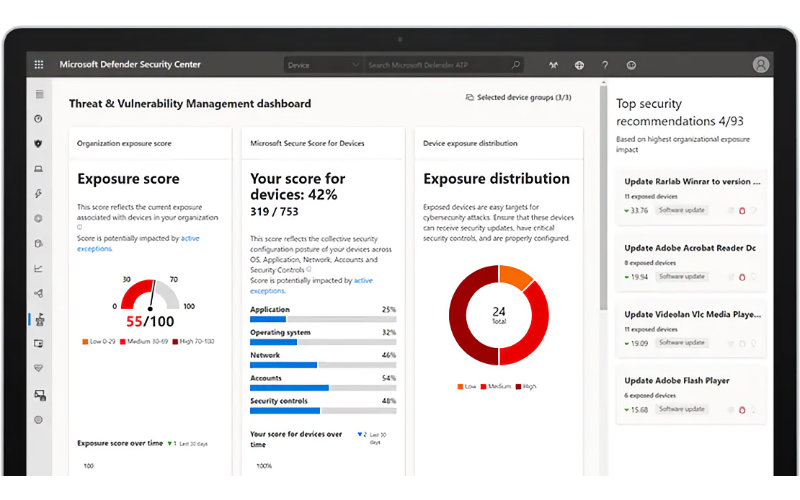Click the Network score progress bar
The image size is (800, 500).
[323, 365]
